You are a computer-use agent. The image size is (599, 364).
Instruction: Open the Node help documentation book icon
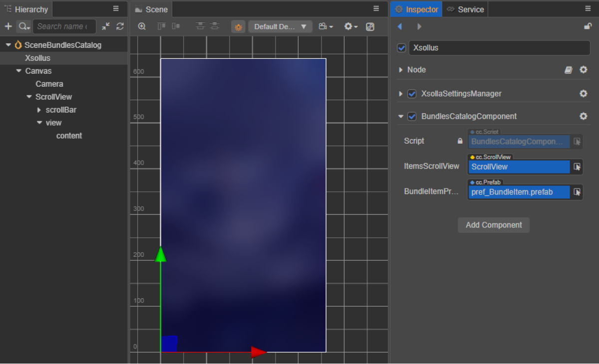pos(569,70)
